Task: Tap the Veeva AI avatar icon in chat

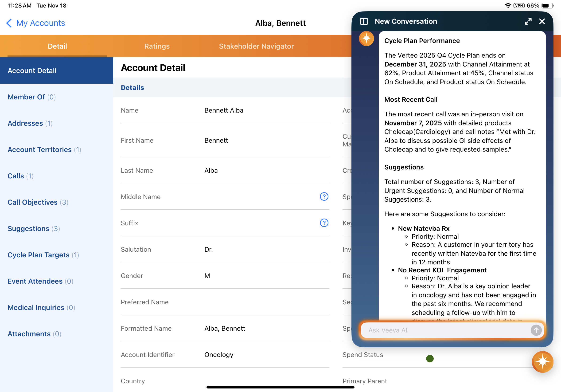Action: pyautogui.click(x=366, y=39)
